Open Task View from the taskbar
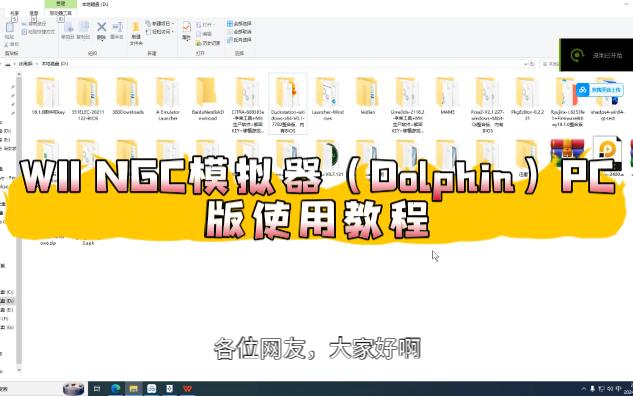 pyautogui.click(x=97, y=389)
